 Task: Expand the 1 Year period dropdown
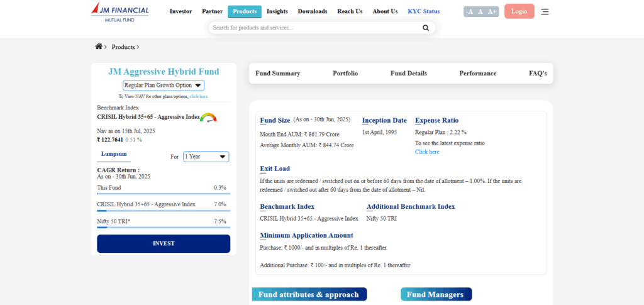[206, 157]
